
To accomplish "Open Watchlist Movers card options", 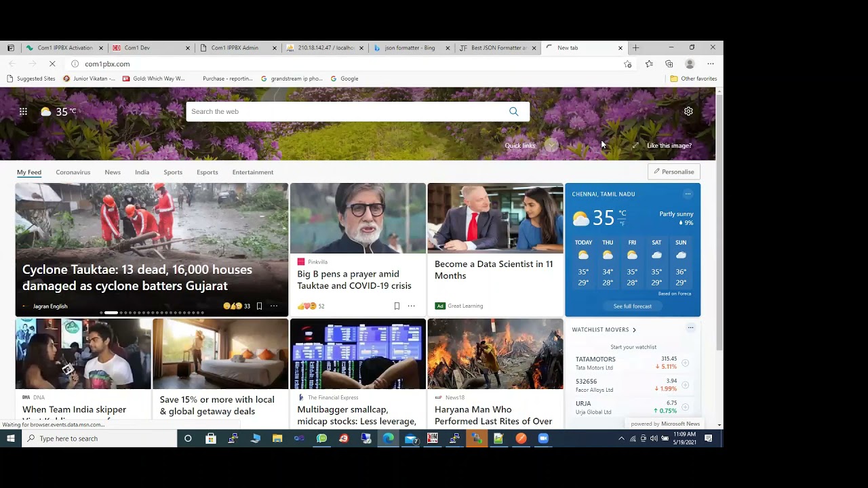I will pyautogui.click(x=690, y=328).
